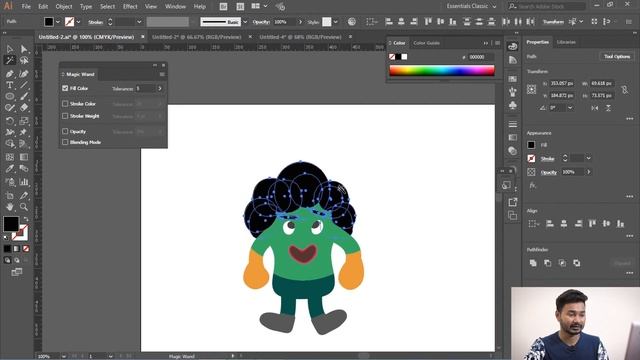Expand the Fill Color tolerance arrow
The image size is (640, 360).
click(160, 88)
